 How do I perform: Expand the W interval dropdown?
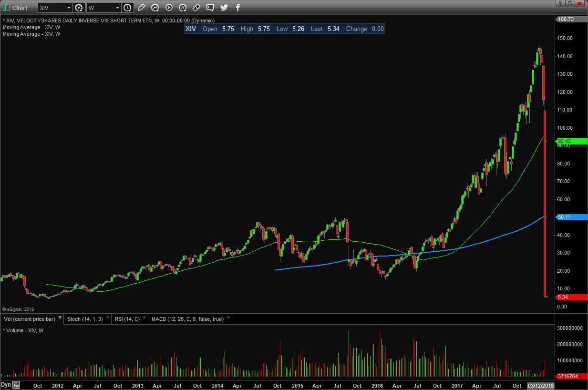(x=117, y=8)
